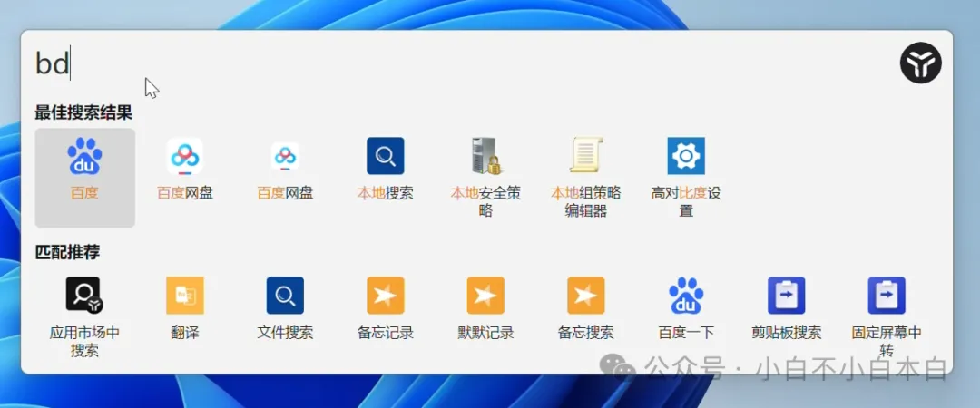This screenshot has width=980, height=408.
Task: Open 本地组策略编辑器 result
Action: (x=585, y=178)
